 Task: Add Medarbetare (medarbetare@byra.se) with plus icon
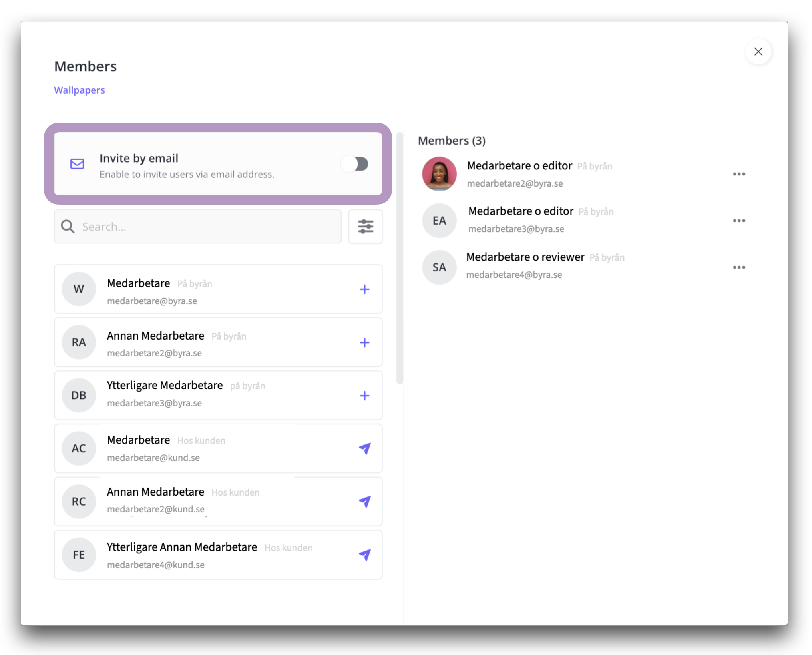point(364,289)
